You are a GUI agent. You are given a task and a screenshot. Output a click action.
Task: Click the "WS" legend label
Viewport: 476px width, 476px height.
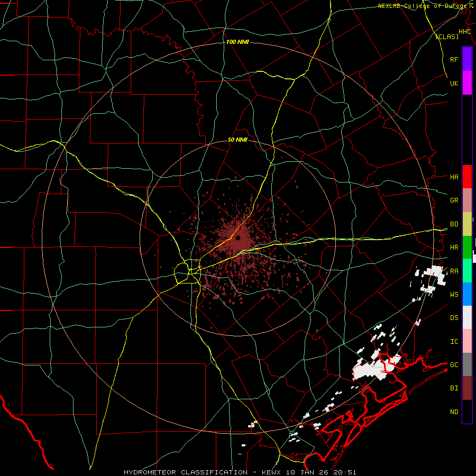coord(454,294)
